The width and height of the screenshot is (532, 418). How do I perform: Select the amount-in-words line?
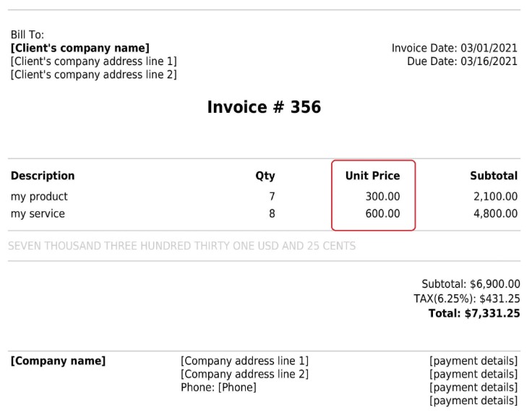click(x=181, y=246)
